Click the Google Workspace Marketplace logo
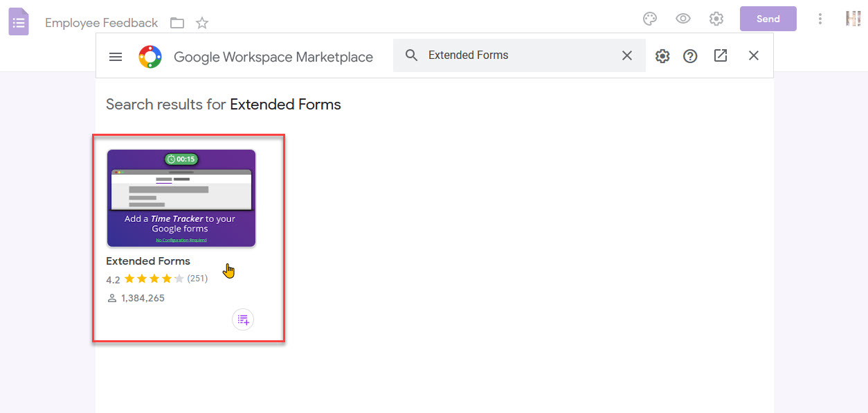Viewport: 868px width, 413px height. (150, 56)
